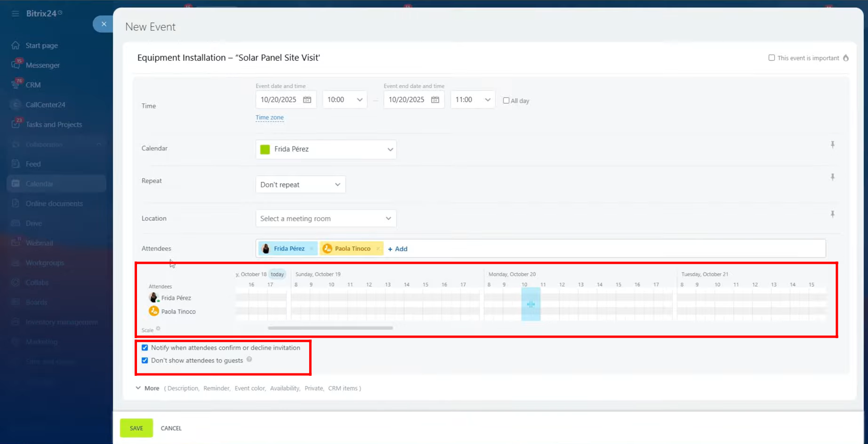Remove Frida Pérez from attendees

[312, 249]
